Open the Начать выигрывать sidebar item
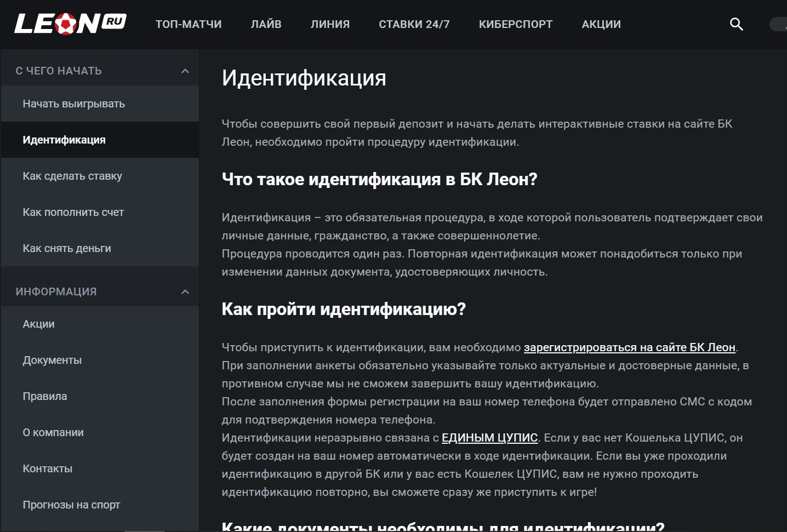The width and height of the screenshot is (787, 532). click(x=100, y=104)
